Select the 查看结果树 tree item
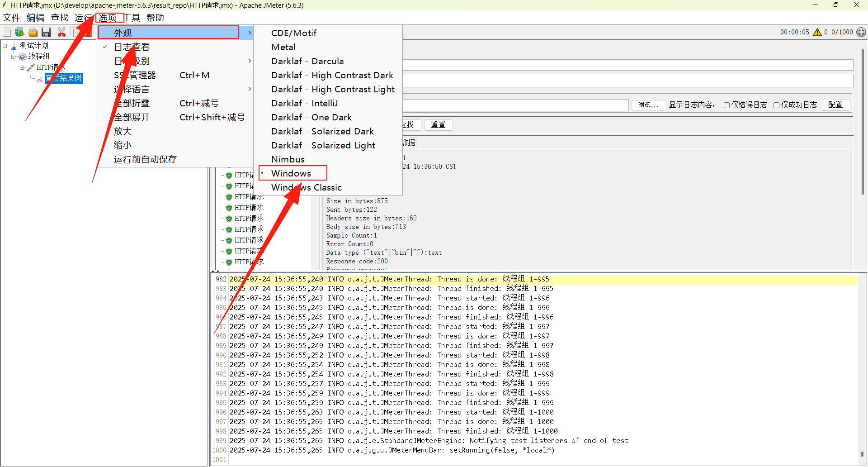 (x=64, y=78)
